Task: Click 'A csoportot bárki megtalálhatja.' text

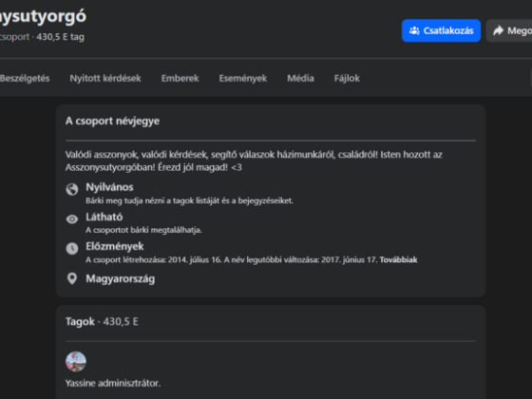Action: coord(143,230)
